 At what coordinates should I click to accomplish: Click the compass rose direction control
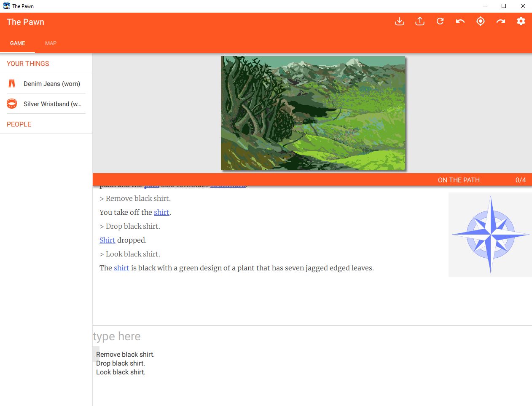click(x=490, y=235)
